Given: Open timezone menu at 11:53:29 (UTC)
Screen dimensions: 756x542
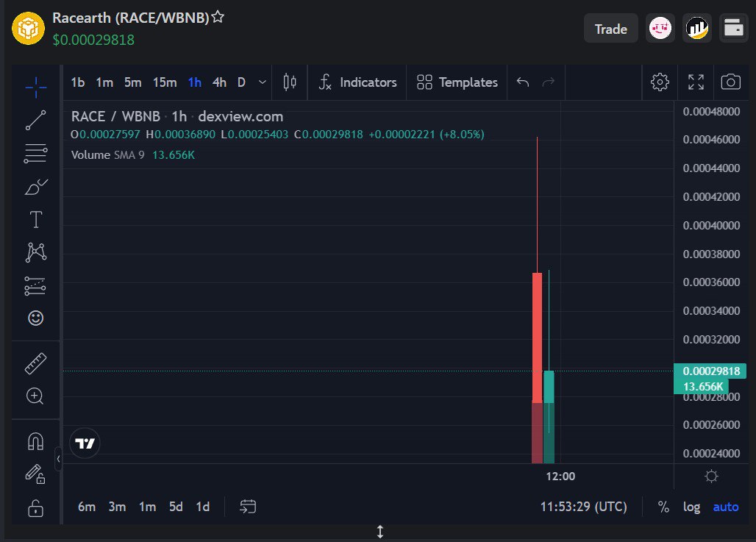Looking at the screenshot, I should 583,507.
